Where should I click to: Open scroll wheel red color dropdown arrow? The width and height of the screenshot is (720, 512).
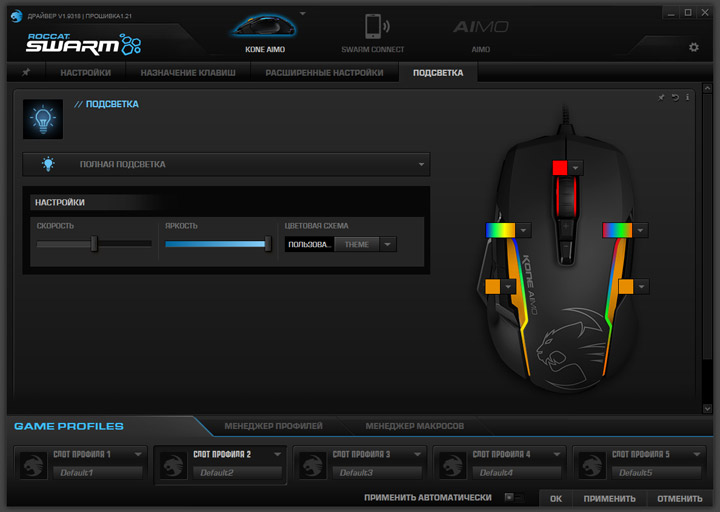pos(575,168)
